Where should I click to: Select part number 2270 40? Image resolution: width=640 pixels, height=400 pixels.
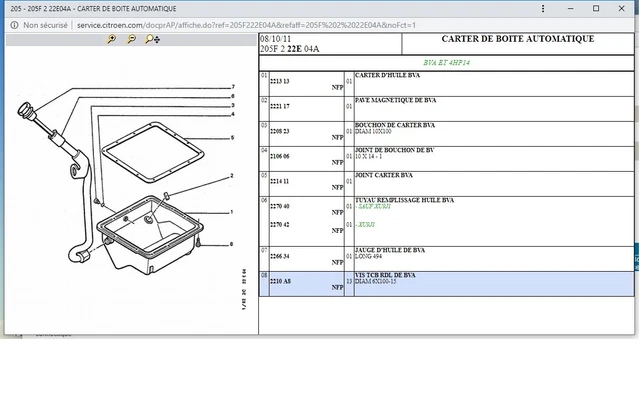280,206
